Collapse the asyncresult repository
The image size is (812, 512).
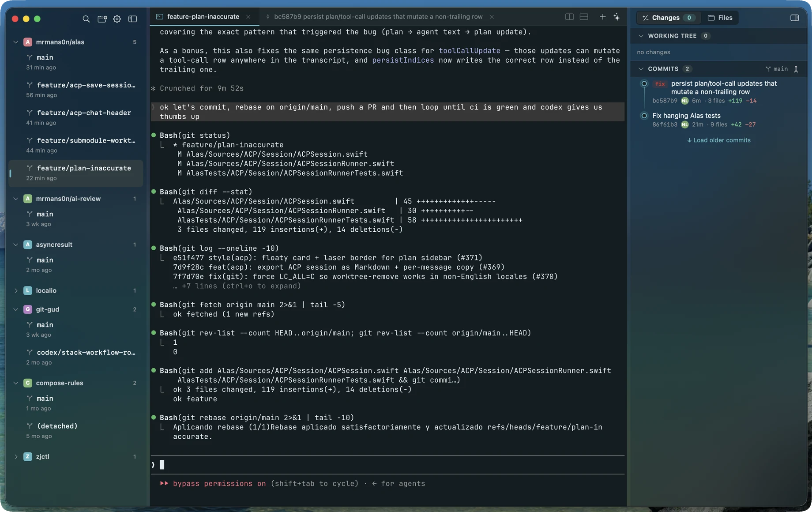pyautogui.click(x=16, y=245)
